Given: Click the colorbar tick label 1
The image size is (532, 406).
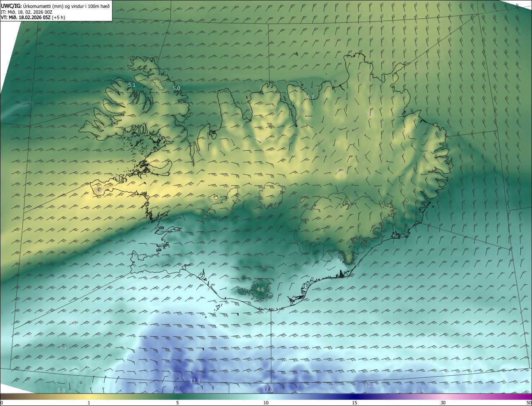Looking at the screenshot, I should point(89,403).
